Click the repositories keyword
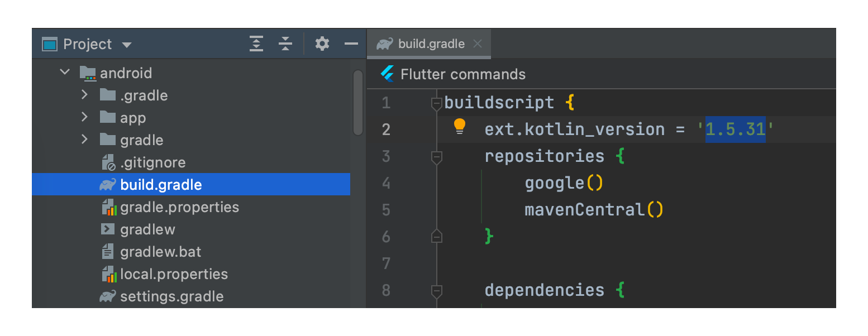 coord(545,156)
